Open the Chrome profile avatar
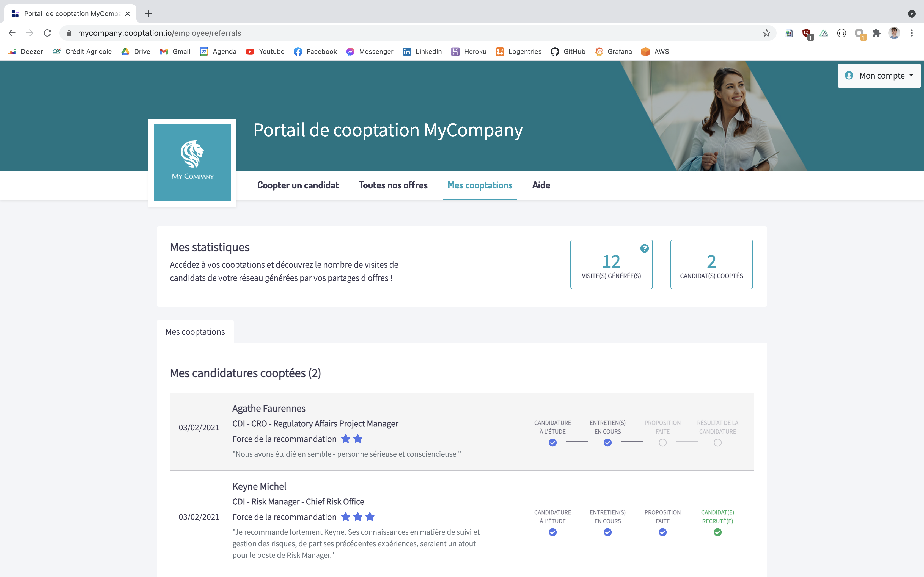 (894, 33)
